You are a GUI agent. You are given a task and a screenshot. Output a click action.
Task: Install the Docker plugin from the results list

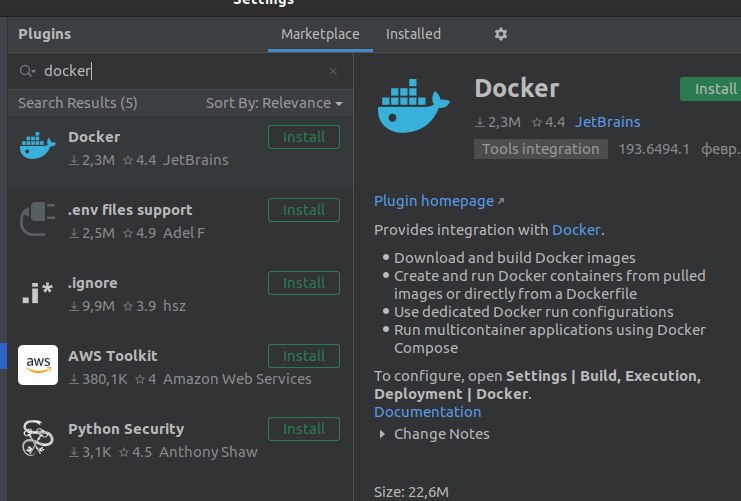(304, 137)
